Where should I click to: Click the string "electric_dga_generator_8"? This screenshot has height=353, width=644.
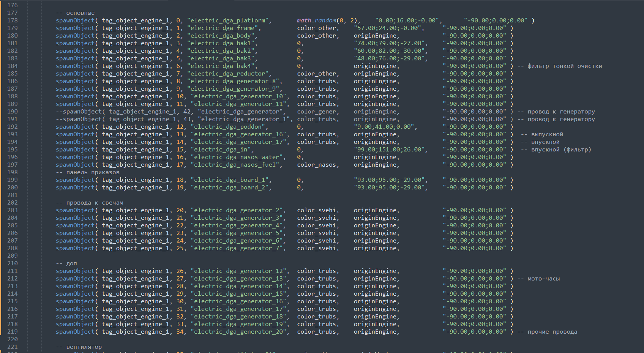233,81
